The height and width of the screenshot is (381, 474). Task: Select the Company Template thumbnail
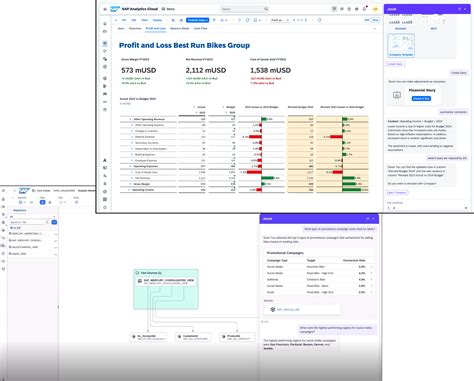coord(401,45)
